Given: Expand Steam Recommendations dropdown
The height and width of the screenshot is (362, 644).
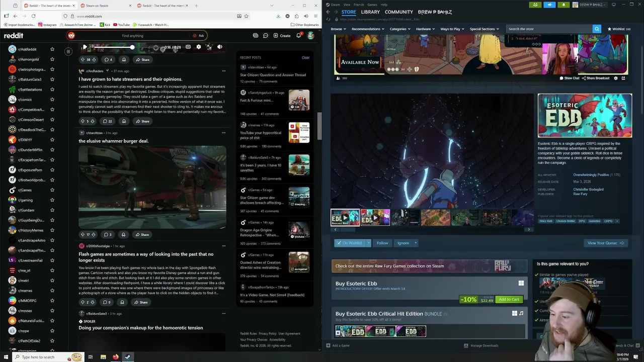Looking at the screenshot, I should [x=368, y=29].
